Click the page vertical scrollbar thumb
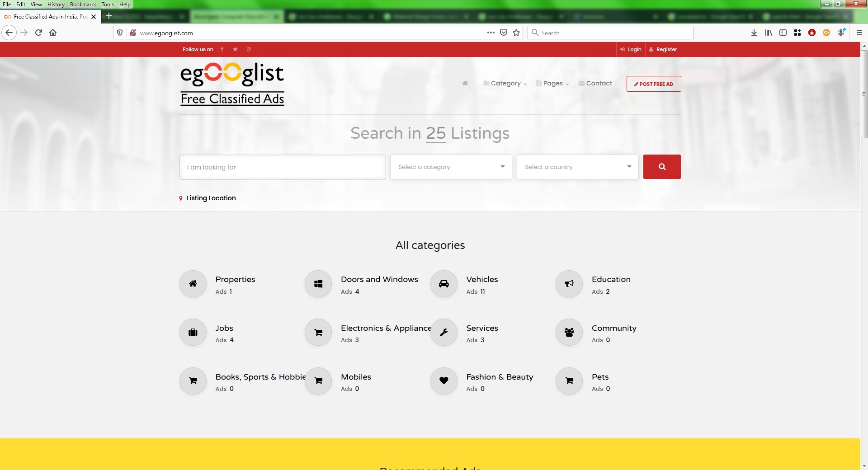868x470 pixels. 864,94
